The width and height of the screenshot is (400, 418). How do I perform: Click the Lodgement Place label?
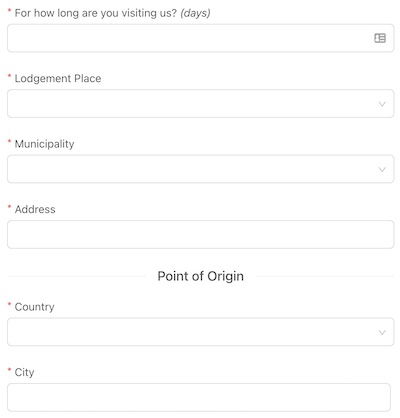58,79
